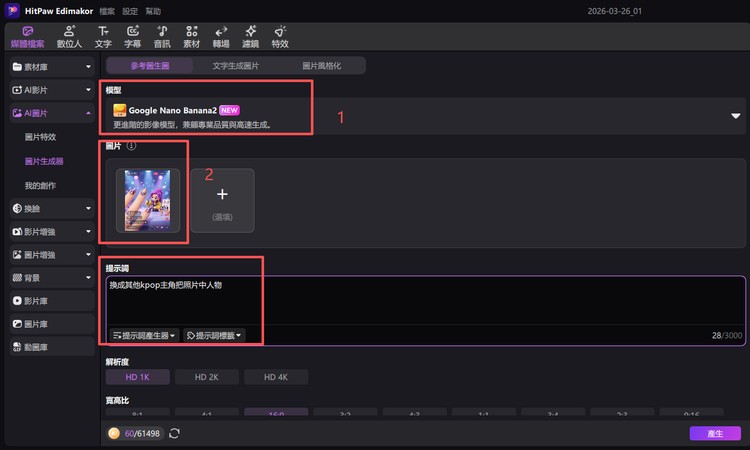Open the 轉場 transitions tool
750x450 pixels.
point(221,37)
